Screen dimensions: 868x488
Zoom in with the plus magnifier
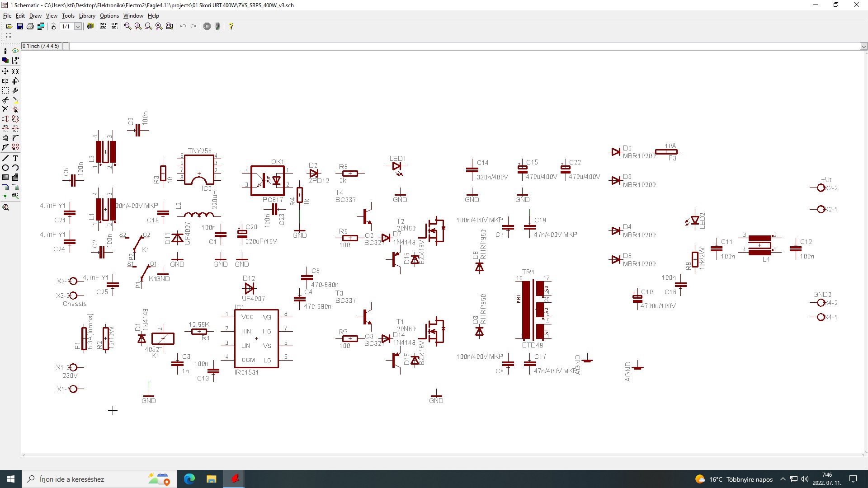[x=138, y=26]
